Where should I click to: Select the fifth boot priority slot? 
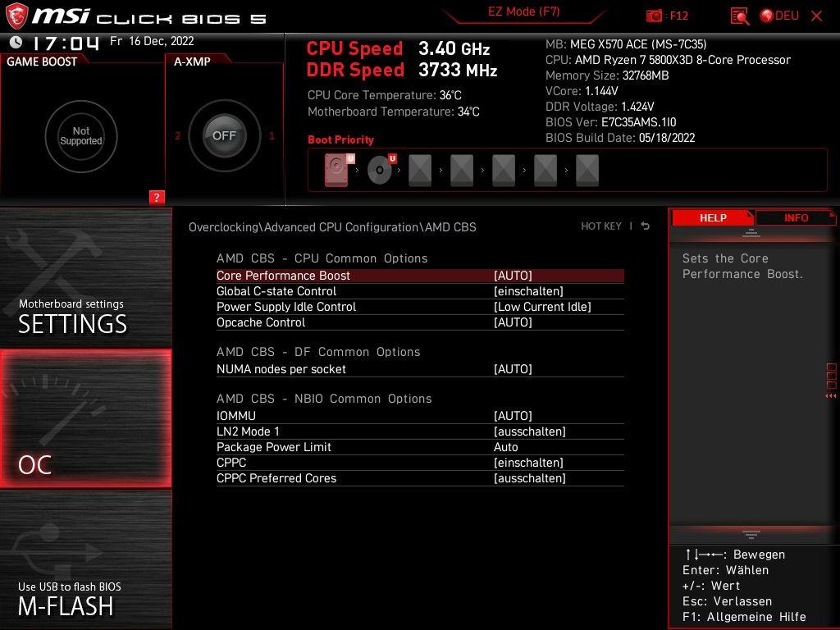[x=504, y=171]
